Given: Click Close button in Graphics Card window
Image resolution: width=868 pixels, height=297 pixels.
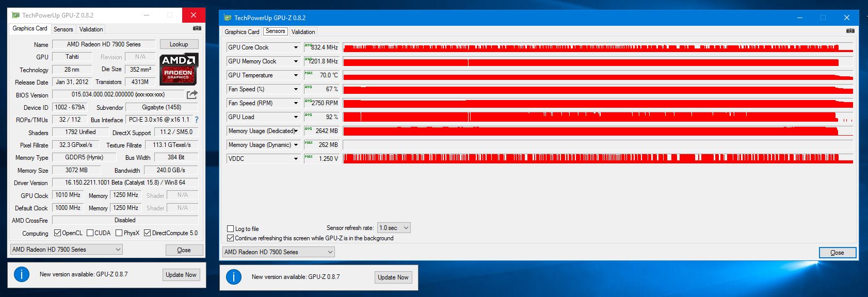Looking at the screenshot, I should click(x=184, y=250).
